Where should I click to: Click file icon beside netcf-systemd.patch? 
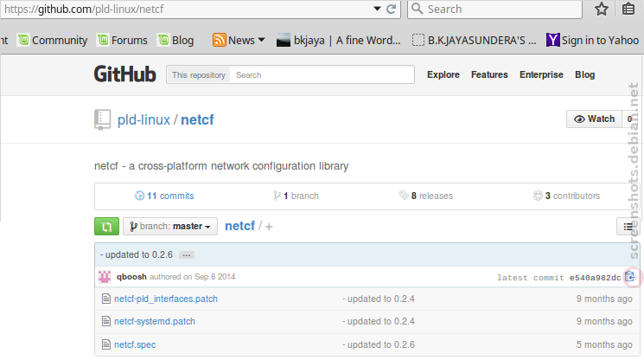click(x=106, y=321)
